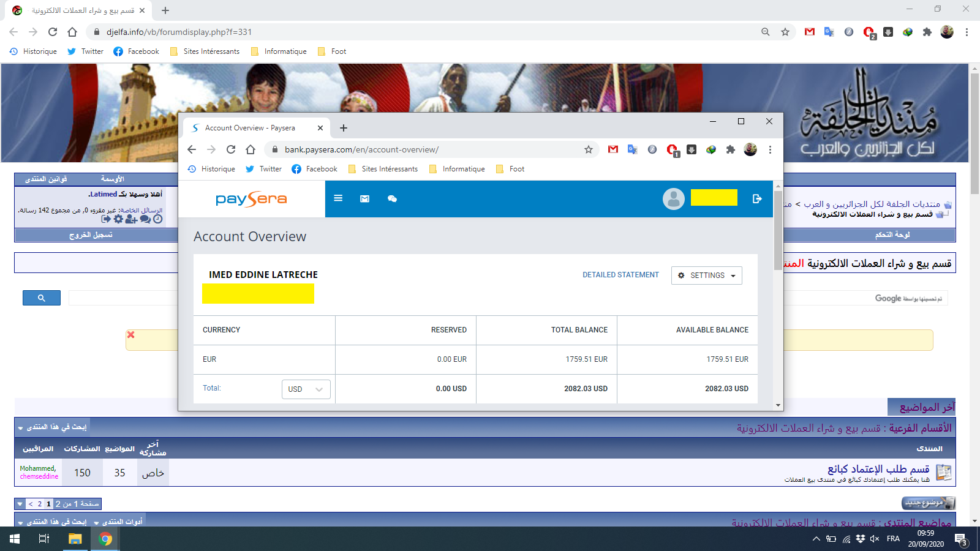Open Paysera chat bubbles icon
The height and width of the screenshot is (551, 980).
(x=392, y=199)
